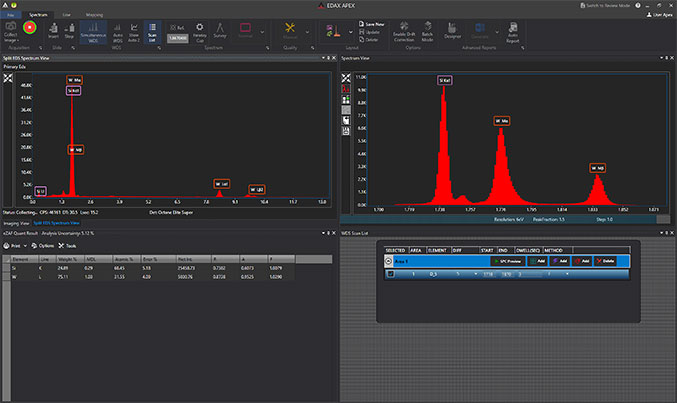The height and width of the screenshot is (403, 677).
Task: Toggle Simultaneous WDS mode
Action: click(93, 32)
